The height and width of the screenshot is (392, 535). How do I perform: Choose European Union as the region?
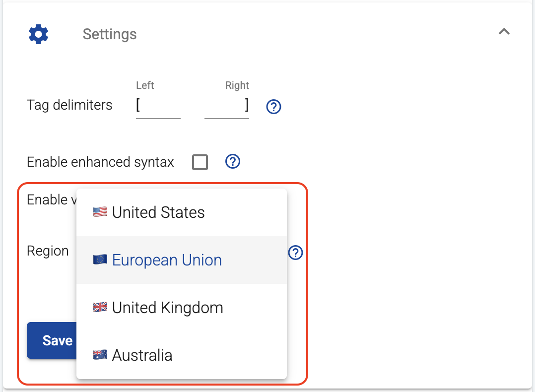(x=167, y=260)
